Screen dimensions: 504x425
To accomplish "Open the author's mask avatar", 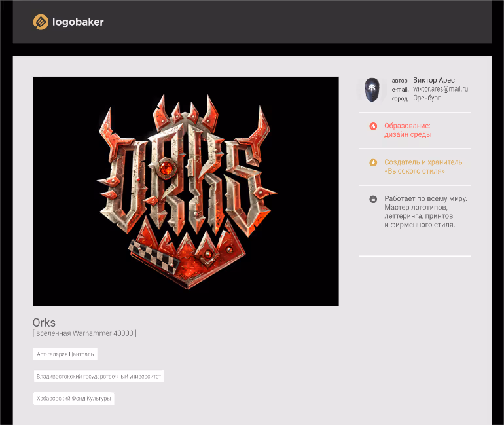I will pyautogui.click(x=372, y=89).
